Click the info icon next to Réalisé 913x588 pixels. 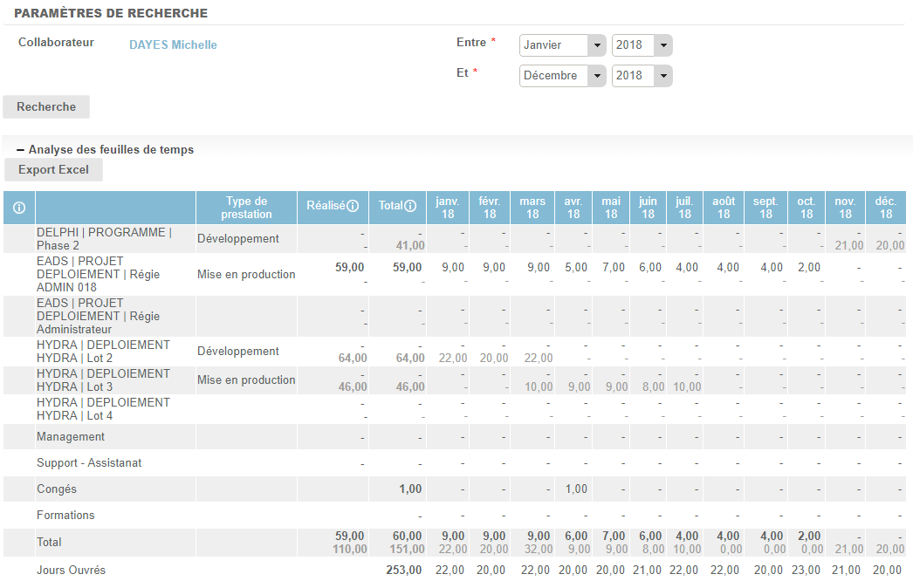353,207
